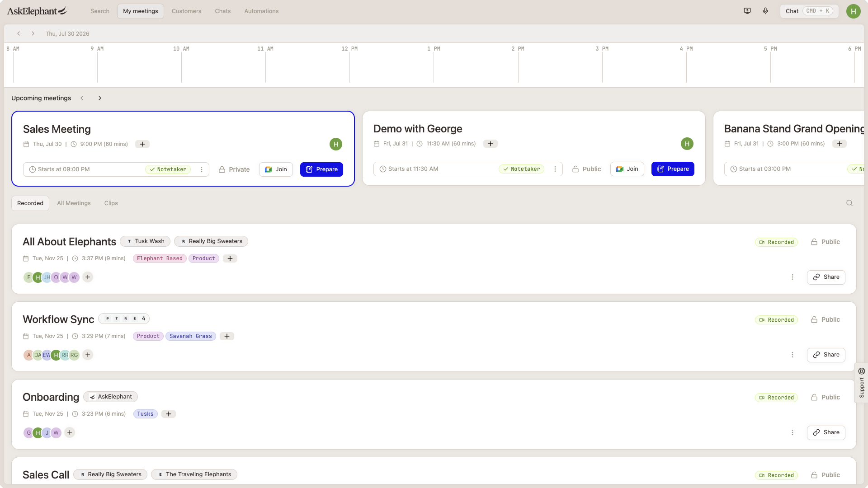The image size is (868, 488).
Task: Click Tusk Wash company tag
Action: (x=145, y=241)
